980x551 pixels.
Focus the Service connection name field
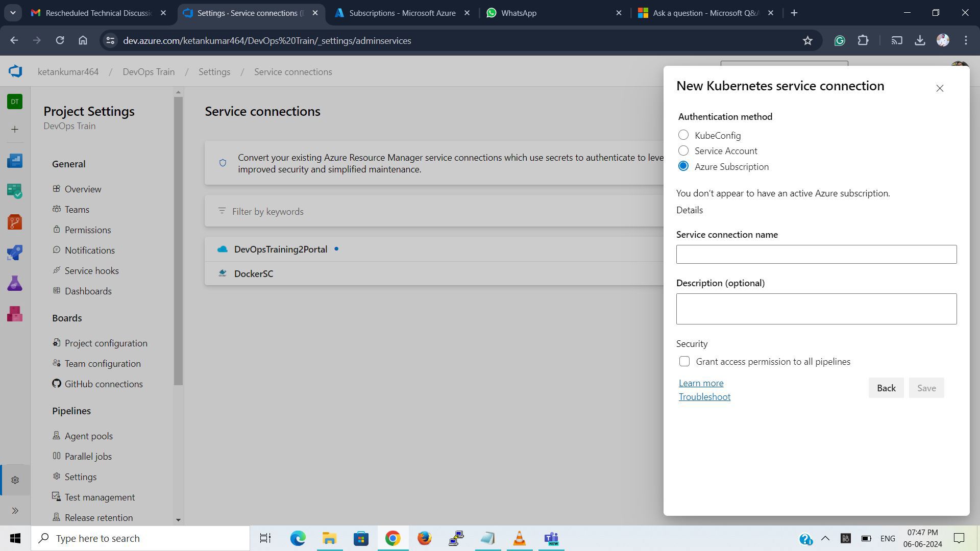816,255
